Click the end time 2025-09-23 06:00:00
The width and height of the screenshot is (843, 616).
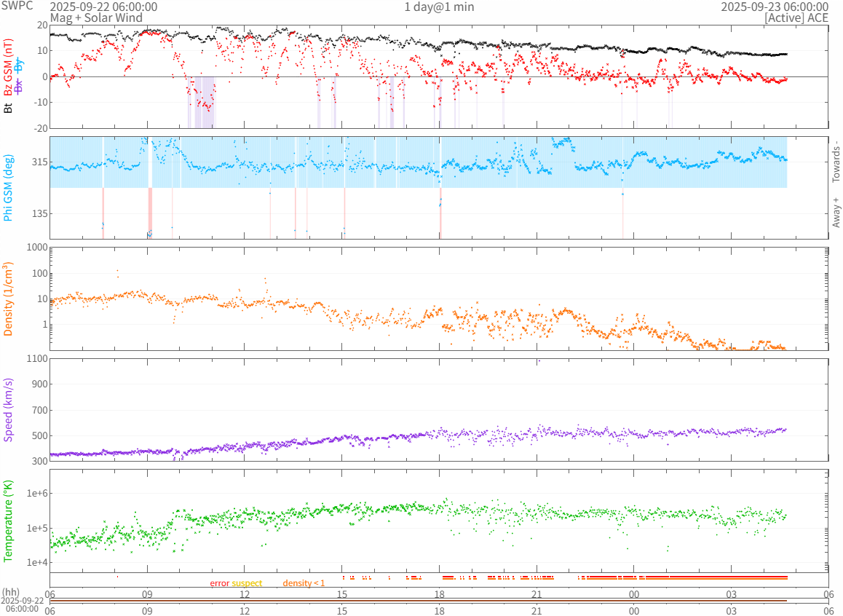pos(775,7)
